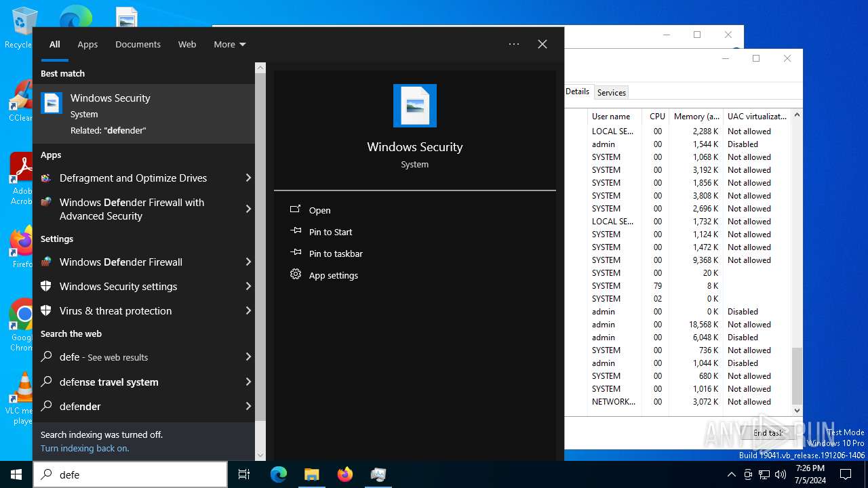Click the shield icon for Windows Security settings
The height and width of the screenshot is (488, 868).
click(x=46, y=287)
